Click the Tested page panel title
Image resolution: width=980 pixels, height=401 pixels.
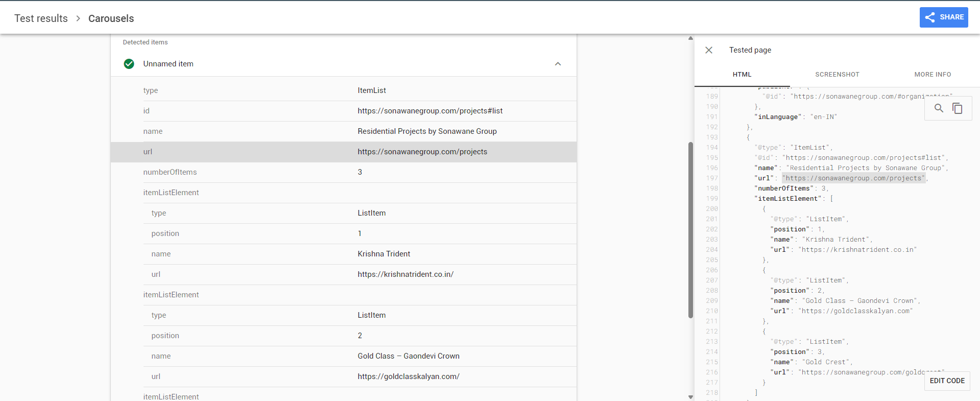(x=750, y=50)
